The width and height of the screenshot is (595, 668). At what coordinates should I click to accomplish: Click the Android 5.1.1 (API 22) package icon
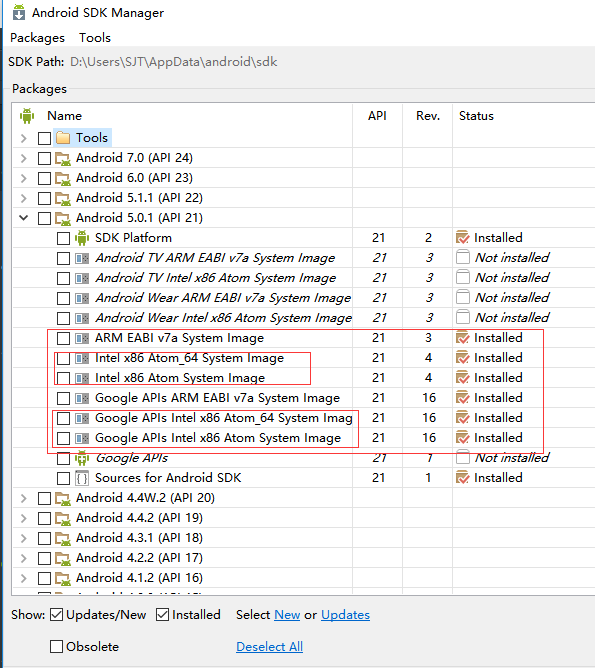click(x=63, y=198)
